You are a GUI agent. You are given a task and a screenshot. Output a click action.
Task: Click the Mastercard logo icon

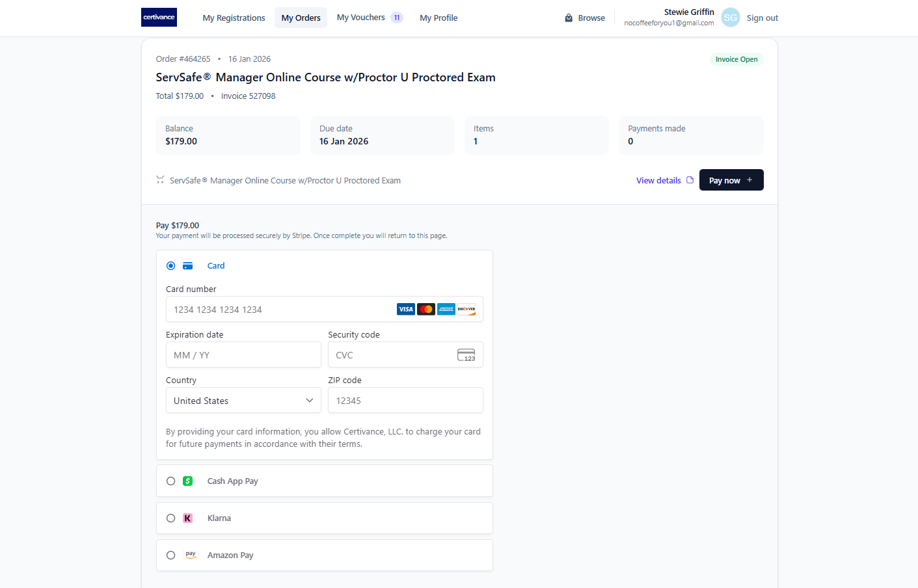tap(426, 309)
